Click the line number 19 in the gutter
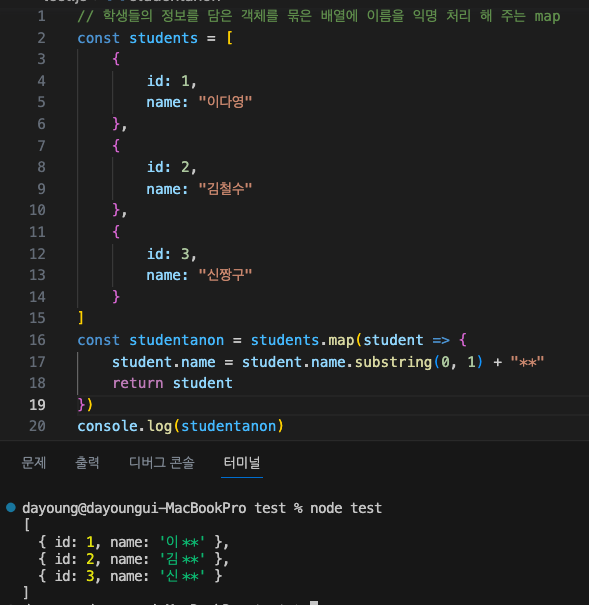589x605 pixels. (x=37, y=405)
